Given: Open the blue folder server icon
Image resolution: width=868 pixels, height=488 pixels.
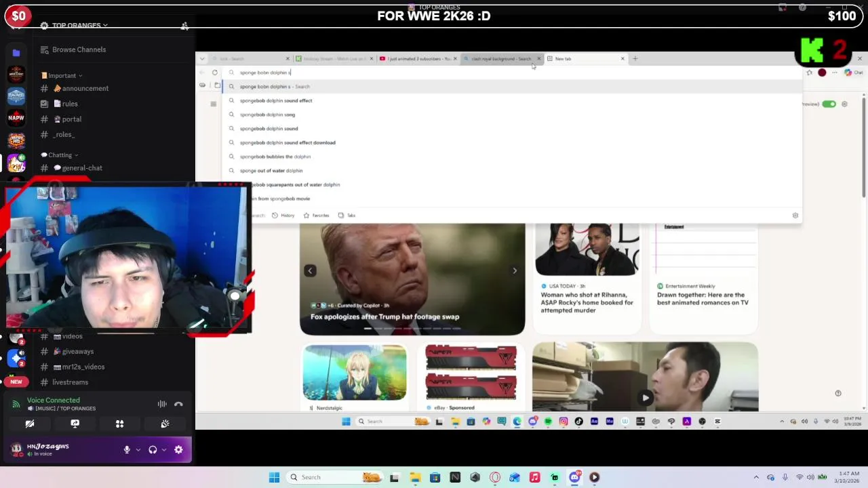Looking at the screenshot, I should [x=16, y=52].
